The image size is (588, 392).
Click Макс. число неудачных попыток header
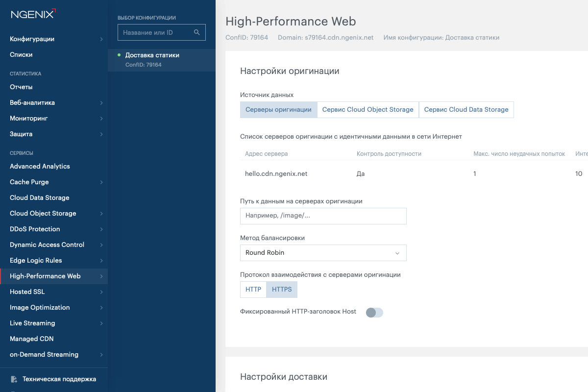point(519,154)
